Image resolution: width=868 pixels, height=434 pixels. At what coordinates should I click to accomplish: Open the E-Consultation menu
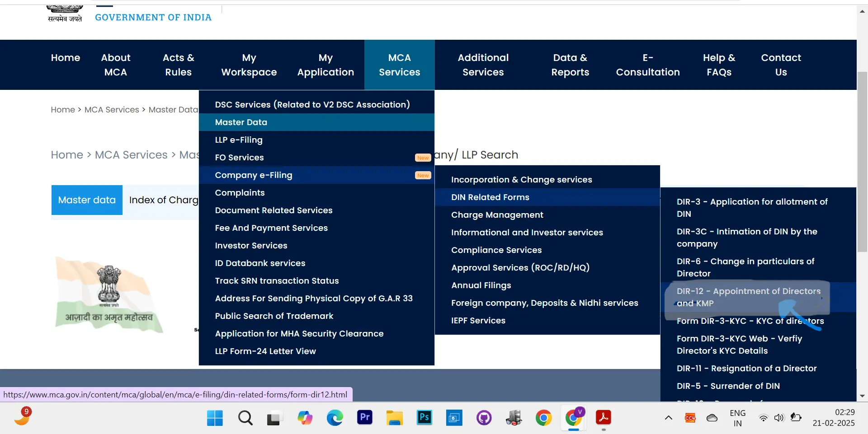tap(648, 65)
